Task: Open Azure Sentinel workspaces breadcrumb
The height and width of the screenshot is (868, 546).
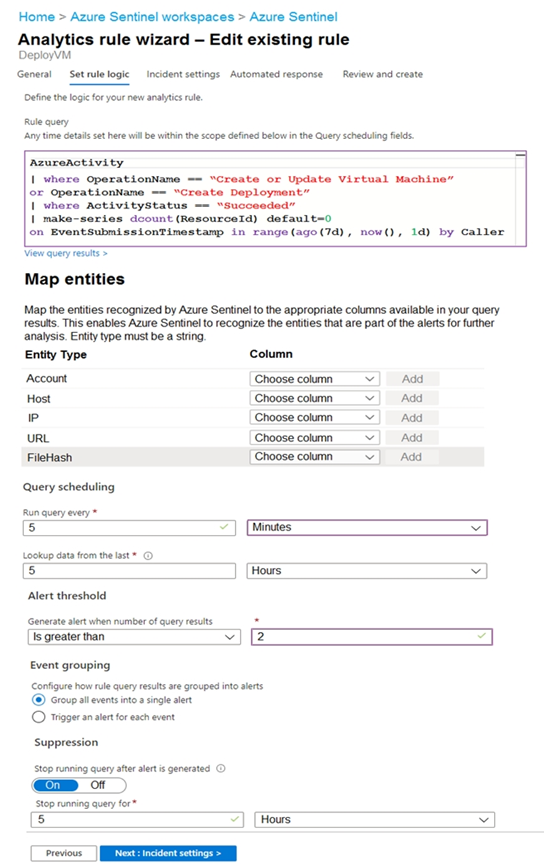Action: (x=152, y=17)
